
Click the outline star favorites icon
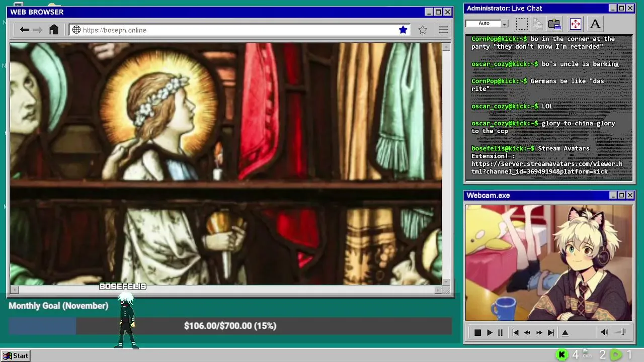point(423,30)
